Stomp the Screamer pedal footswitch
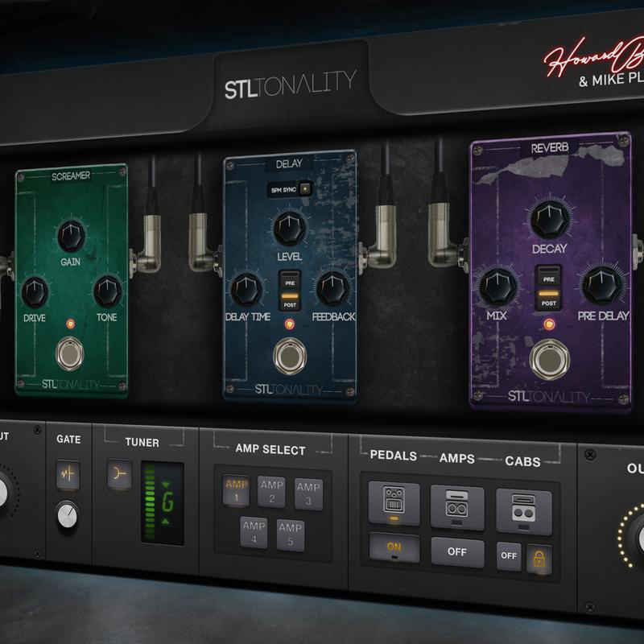The height and width of the screenshot is (644, 644). [70, 353]
